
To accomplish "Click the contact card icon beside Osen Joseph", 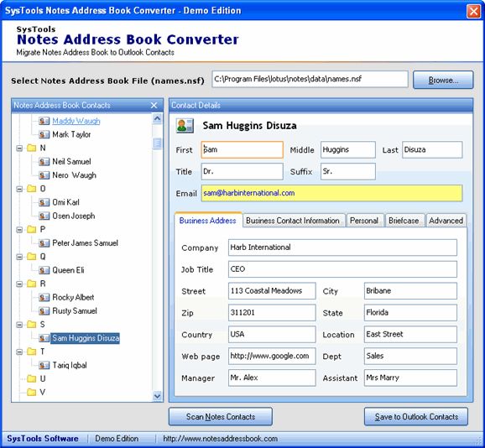I will click(44, 216).
